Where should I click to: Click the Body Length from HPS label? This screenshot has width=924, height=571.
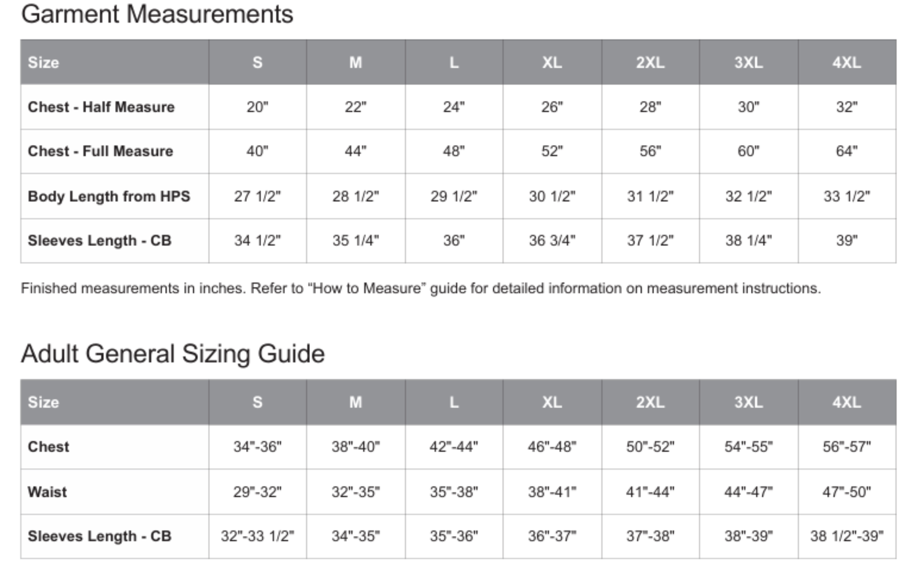pyautogui.click(x=109, y=196)
